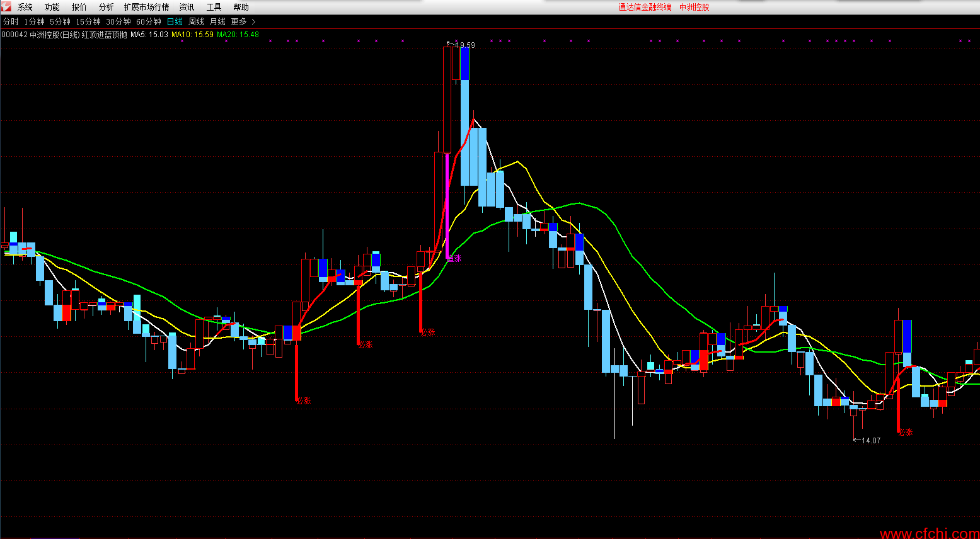Open the 扩展市场行情 menu
Image resolution: width=980 pixels, height=539 pixels.
pyautogui.click(x=147, y=8)
